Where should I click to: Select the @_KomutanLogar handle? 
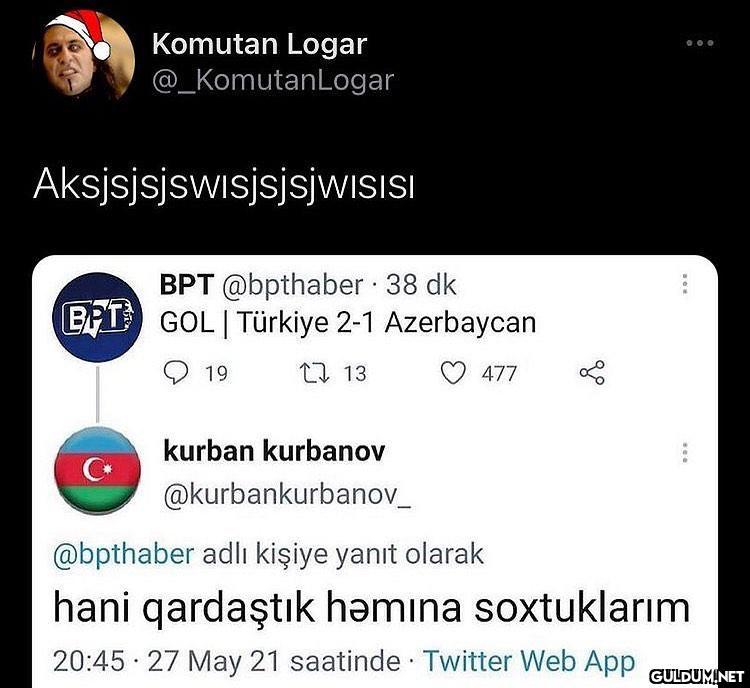tap(273, 80)
